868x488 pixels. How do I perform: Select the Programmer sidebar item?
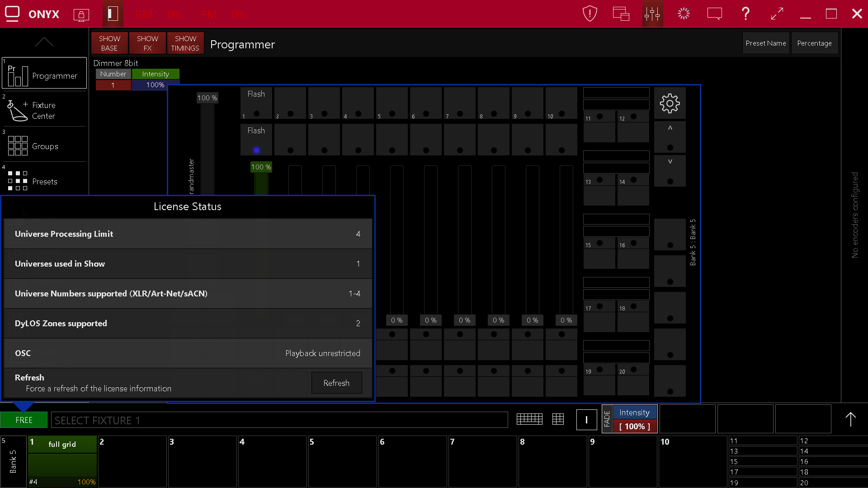(44, 73)
